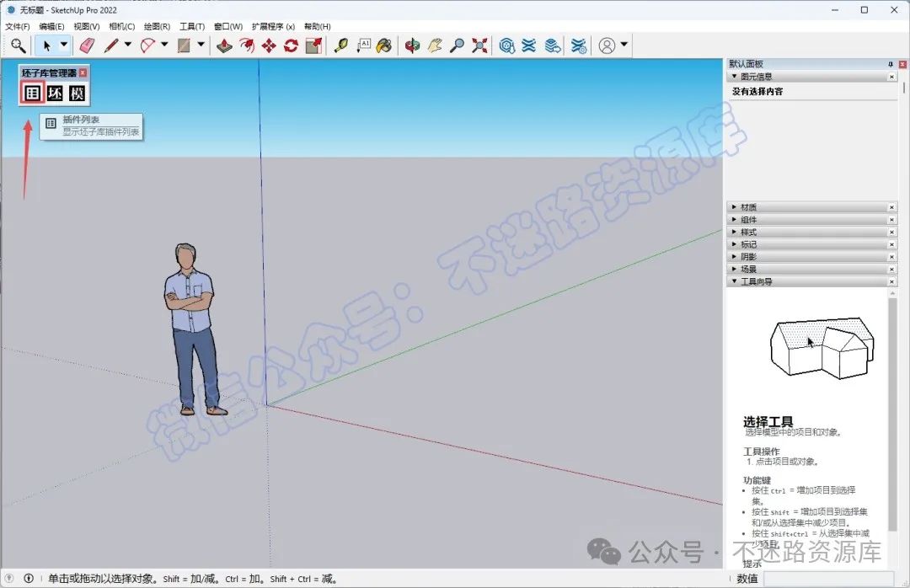Pick the pink Eraser tool
Viewport: 910px width, 588px height.
coord(87,45)
